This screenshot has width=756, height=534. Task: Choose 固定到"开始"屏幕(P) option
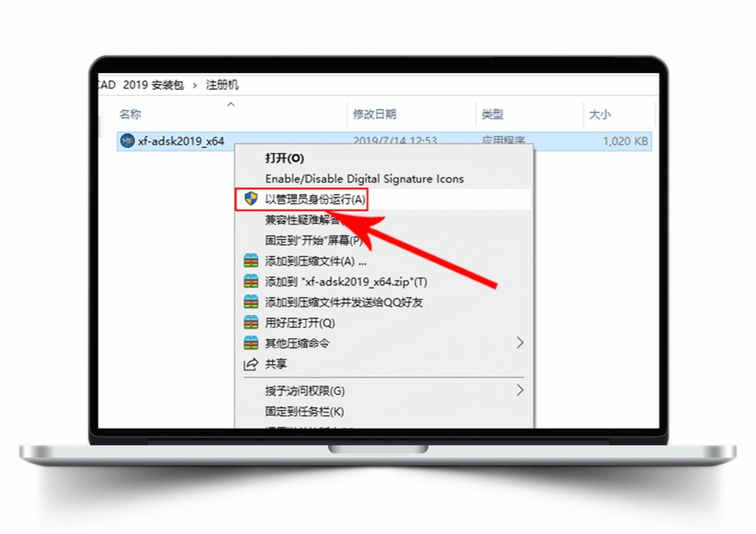(x=314, y=240)
